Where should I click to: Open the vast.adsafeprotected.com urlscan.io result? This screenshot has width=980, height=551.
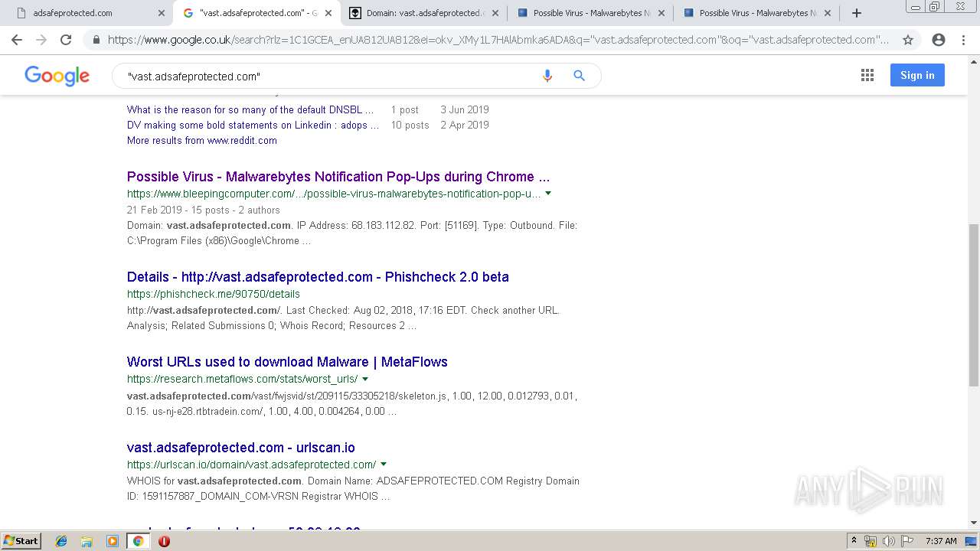tap(241, 448)
